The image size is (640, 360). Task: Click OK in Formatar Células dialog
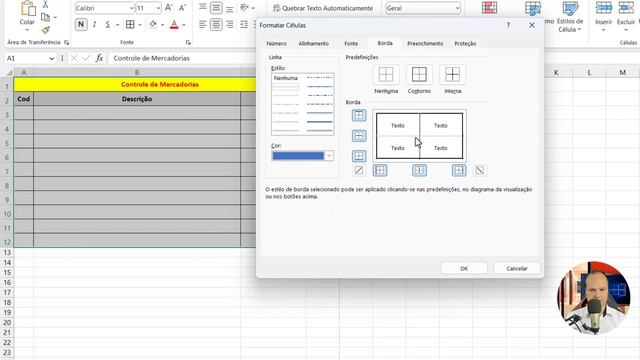pyautogui.click(x=464, y=268)
